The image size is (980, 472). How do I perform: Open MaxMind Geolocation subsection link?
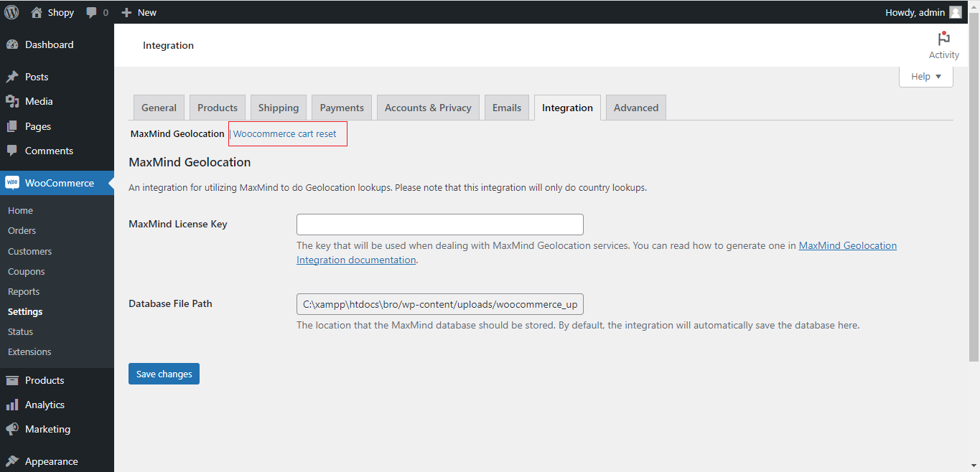click(177, 133)
